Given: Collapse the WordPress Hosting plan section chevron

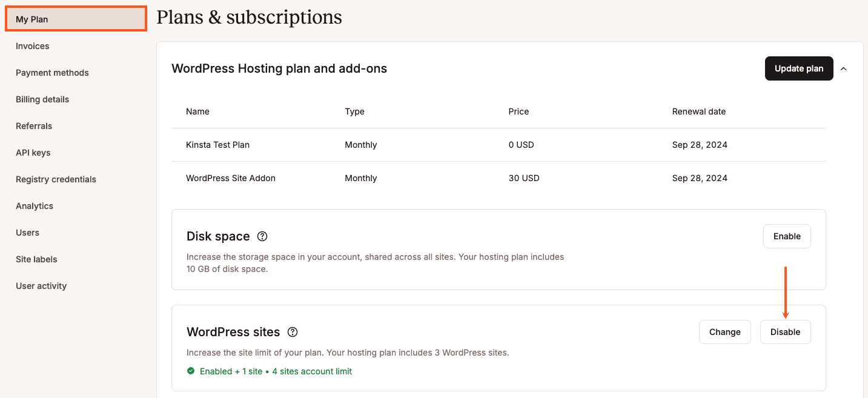Looking at the screenshot, I should (x=844, y=68).
